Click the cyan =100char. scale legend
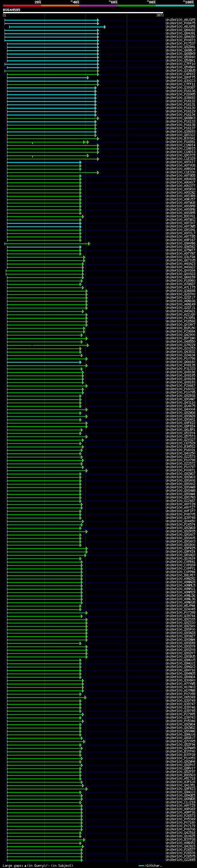197x868 pixels. pyautogui.click(x=150, y=865)
